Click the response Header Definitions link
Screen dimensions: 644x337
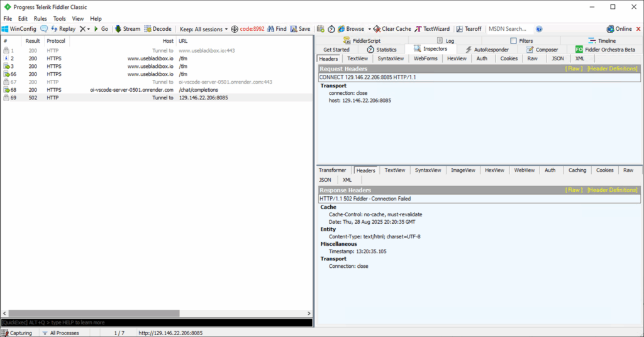pyautogui.click(x=612, y=190)
